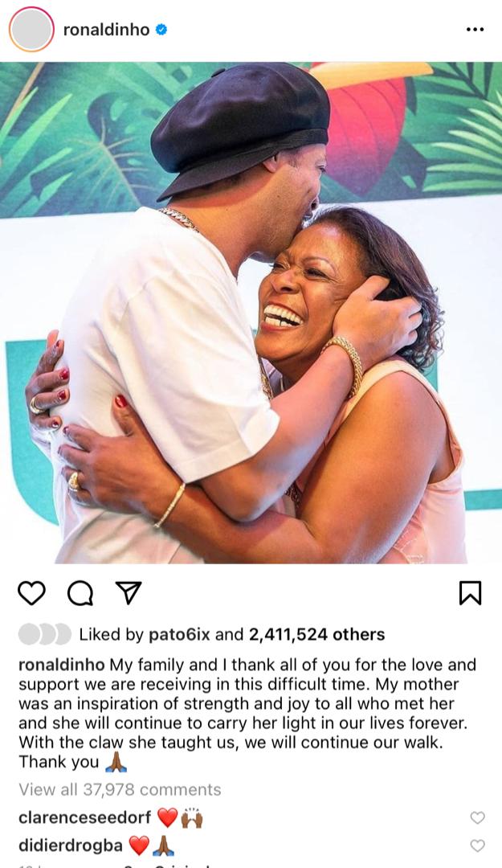Share the post with the paper plane icon
The width and height of the screenshot is (502, 868).
pyautogui.click(x=129, y=593)
